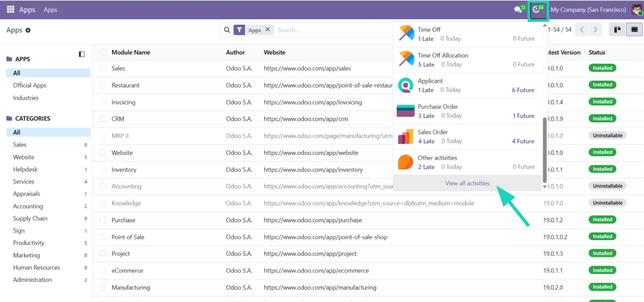The height and width of the screenshot is (302, 644).
Task: Select the Supply Chain category
Action: click(x=30, y=218)
